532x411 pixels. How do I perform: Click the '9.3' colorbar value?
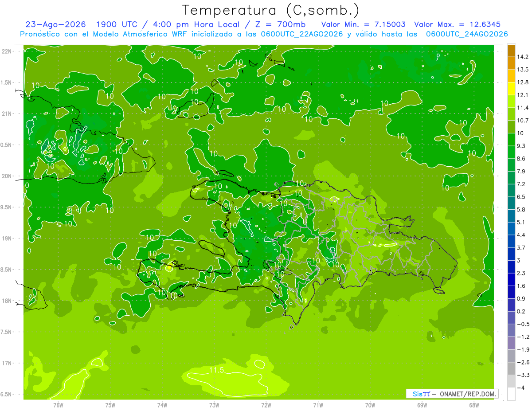[x=521, y=145]
